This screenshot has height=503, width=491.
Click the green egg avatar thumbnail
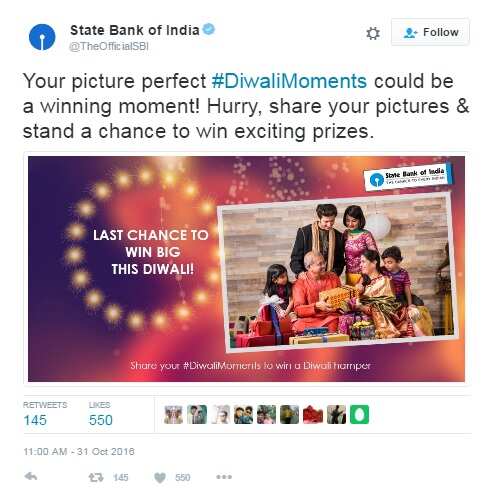[359, 414]
